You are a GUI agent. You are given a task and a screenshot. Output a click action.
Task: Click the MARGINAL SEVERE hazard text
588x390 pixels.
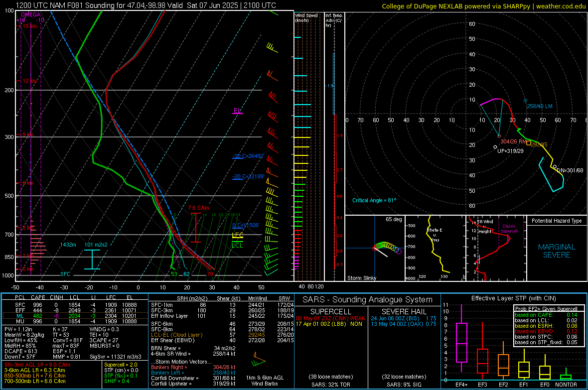coord(557,251)
